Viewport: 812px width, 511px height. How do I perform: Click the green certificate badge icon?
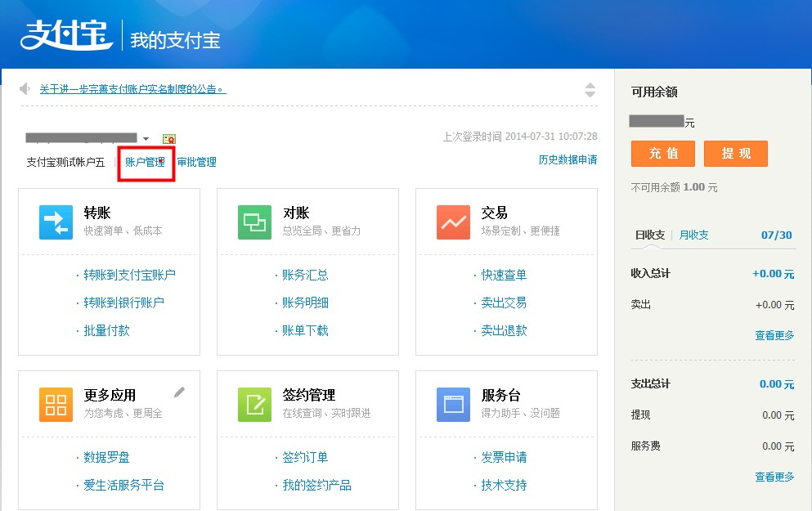pyautogui.click(x=168, y=139)
